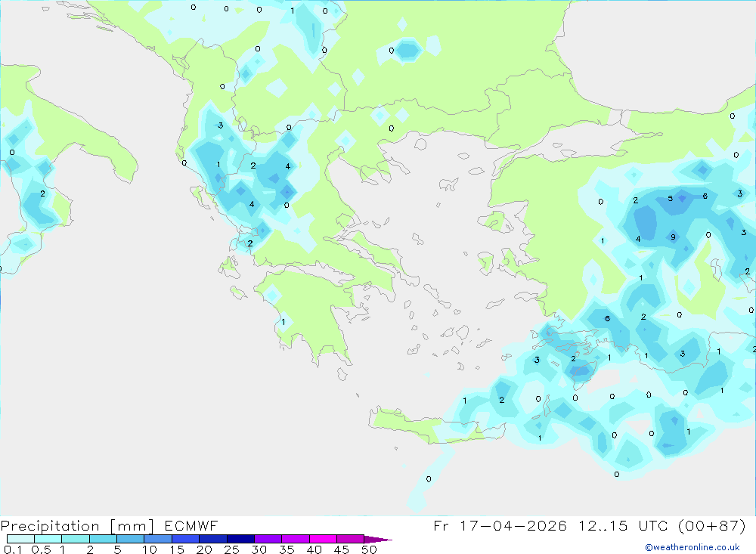Click the 45–50 mm legend swatch
The width and height of the screenshot is (756, 554).
(x=350, y=539)
